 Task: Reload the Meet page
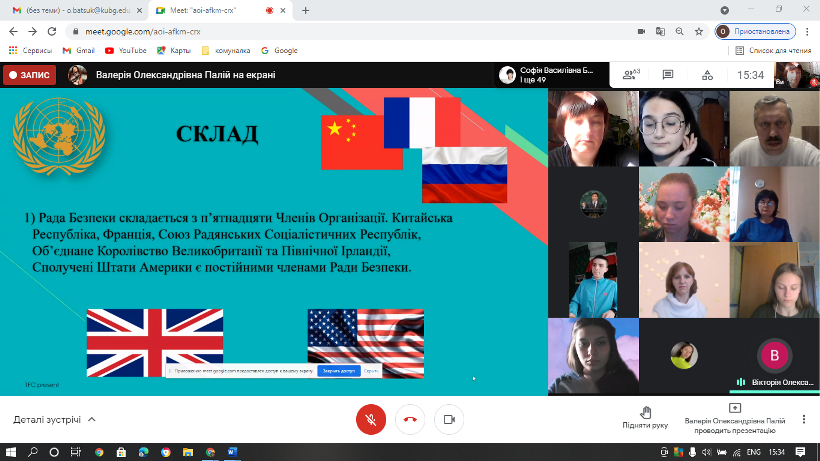pyautogui.click(x=52, y=31)
